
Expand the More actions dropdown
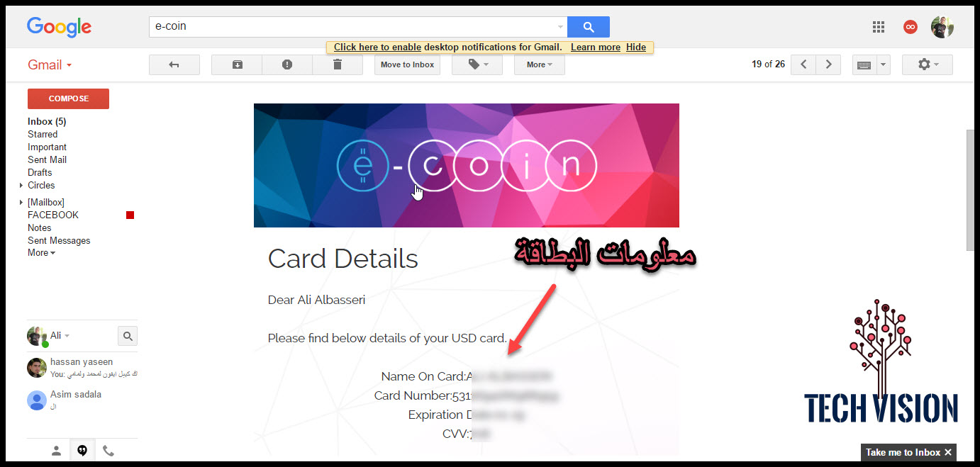point(540,64)
